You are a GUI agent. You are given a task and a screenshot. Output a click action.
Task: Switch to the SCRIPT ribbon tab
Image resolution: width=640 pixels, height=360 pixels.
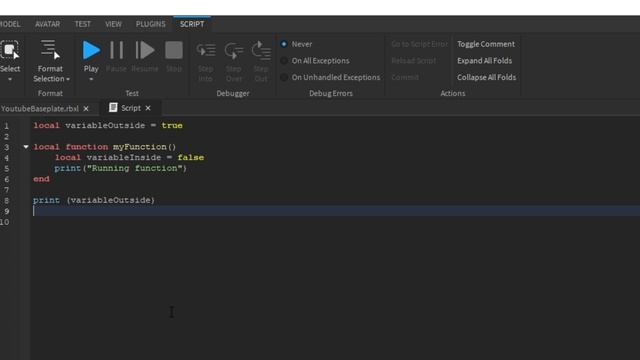[x=192, y=24]
